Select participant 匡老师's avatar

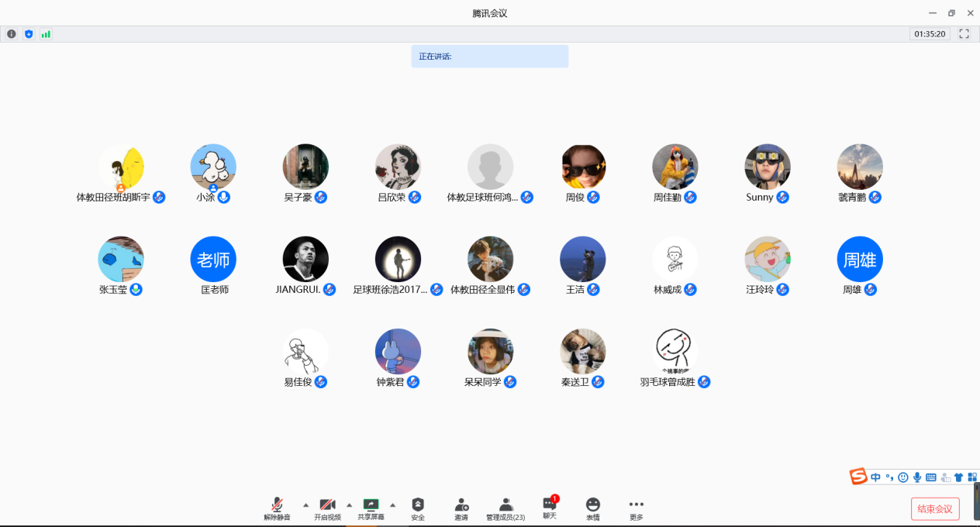click(213, 260)
